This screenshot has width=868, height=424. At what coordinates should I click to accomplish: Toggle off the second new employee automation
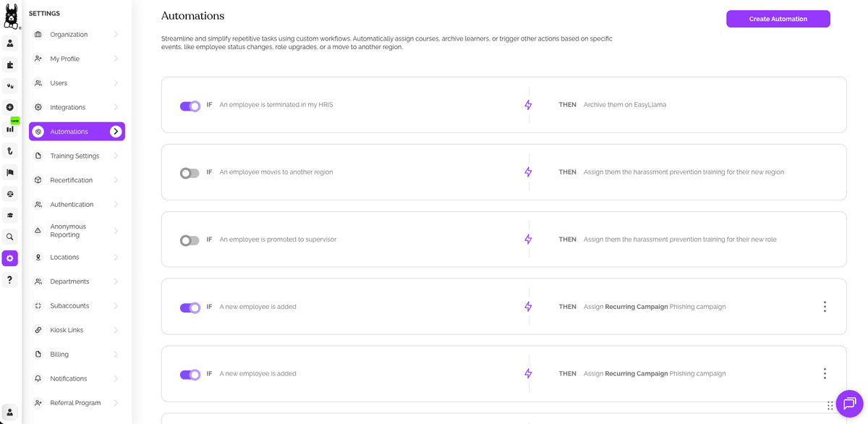[190, 375]
